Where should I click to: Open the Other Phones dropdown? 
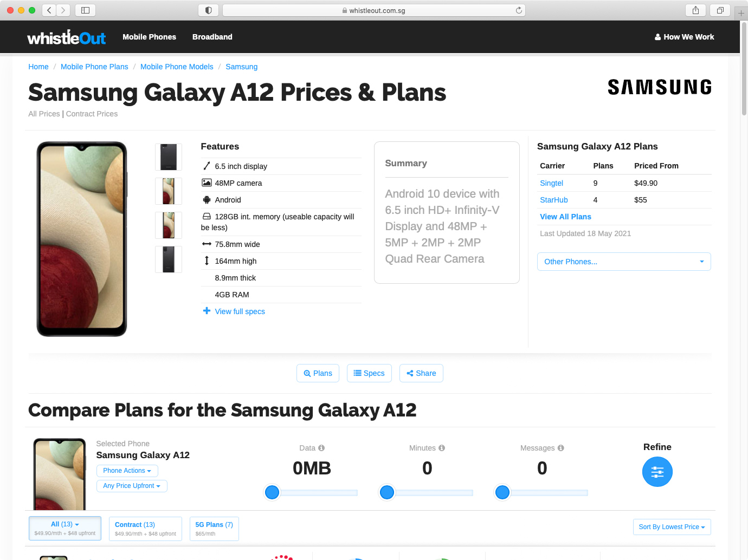coord(623,262)
